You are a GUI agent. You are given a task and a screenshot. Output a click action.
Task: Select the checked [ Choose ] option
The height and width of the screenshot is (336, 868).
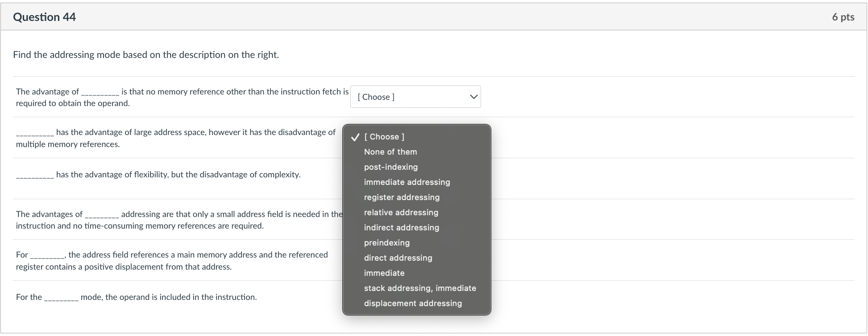pyautogui.click(x=384, y=137)
